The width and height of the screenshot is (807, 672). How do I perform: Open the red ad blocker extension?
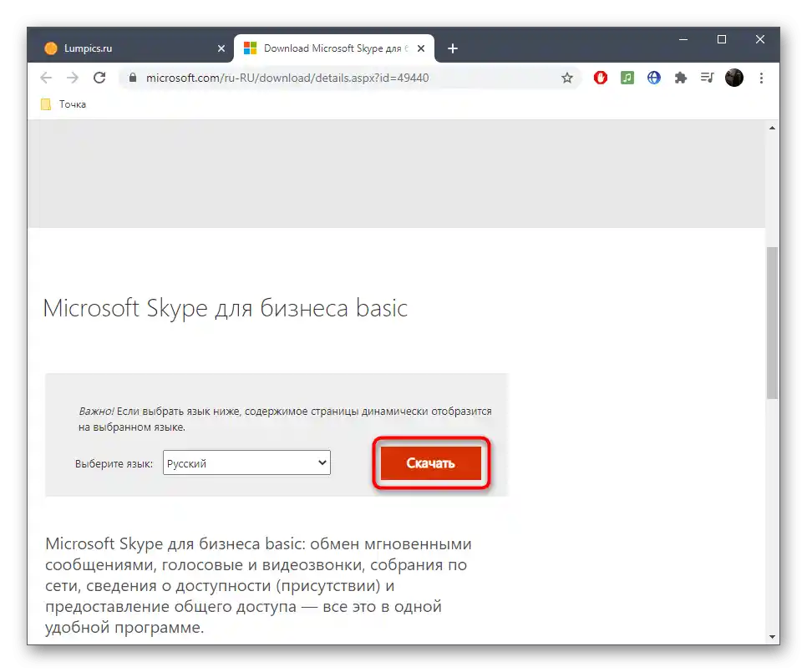(600, 78)
